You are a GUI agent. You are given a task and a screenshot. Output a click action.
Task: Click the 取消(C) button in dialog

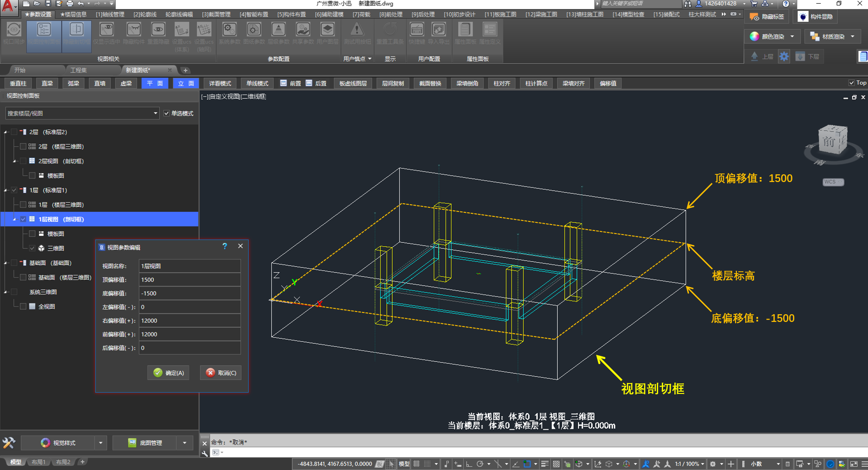[x=221, y=373]
